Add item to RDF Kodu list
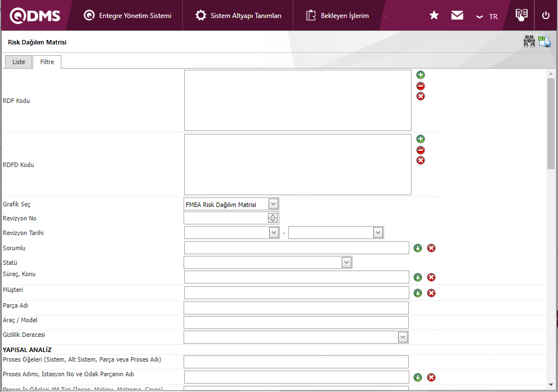The image size is (558, 392). click(x=421, y=75)
